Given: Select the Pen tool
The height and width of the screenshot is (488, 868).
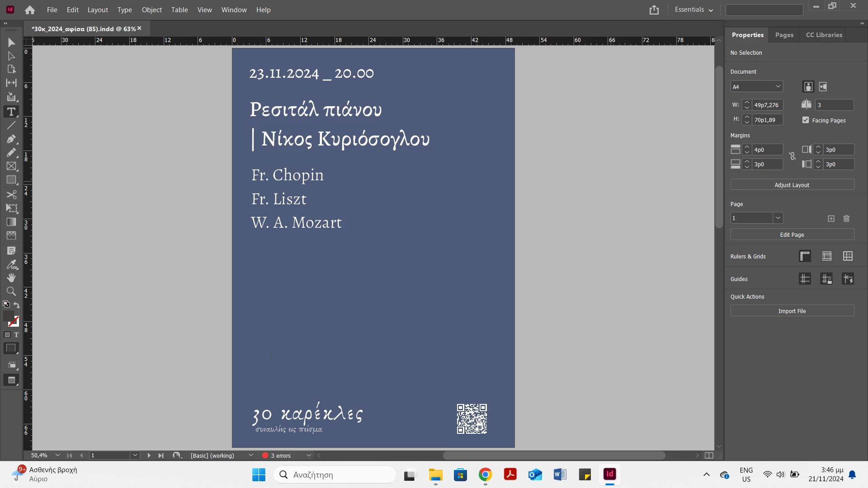Looking at the screenshot, I should pos(11,139).
